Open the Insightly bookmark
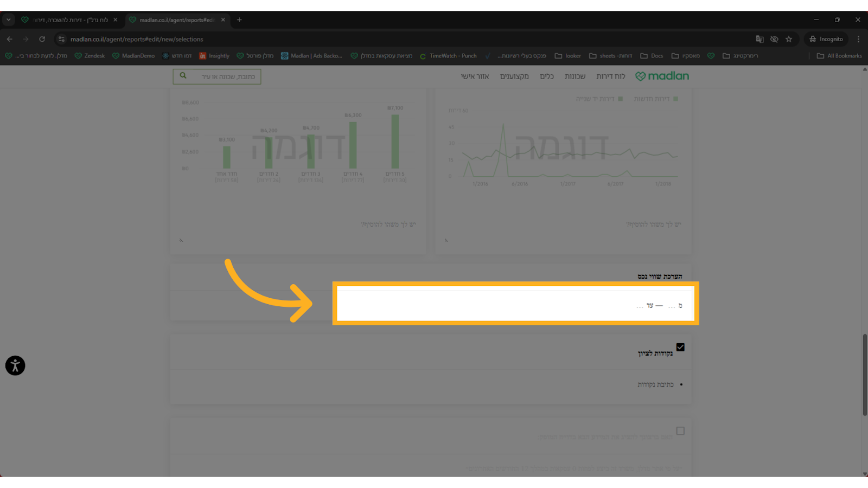Screen dimensions: 868x488 point(214,56)
